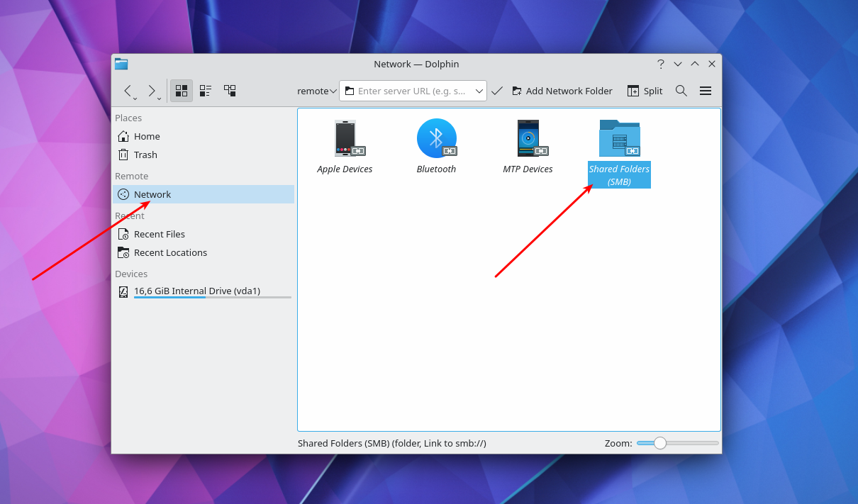Adjust the Zoom slider handle
This screenshot has height=504, width=858.
click(660, 443)
